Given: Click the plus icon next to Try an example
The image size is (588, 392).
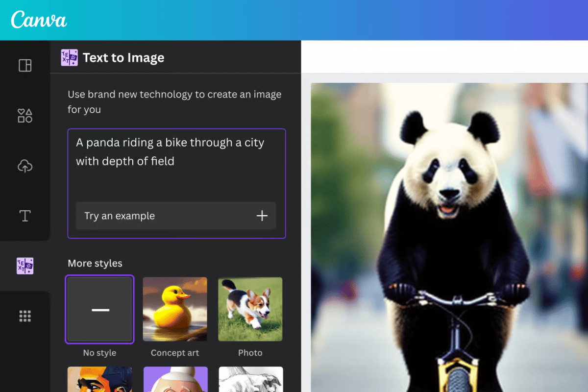Looking at the screenshot, I should (x=262, y=216).
